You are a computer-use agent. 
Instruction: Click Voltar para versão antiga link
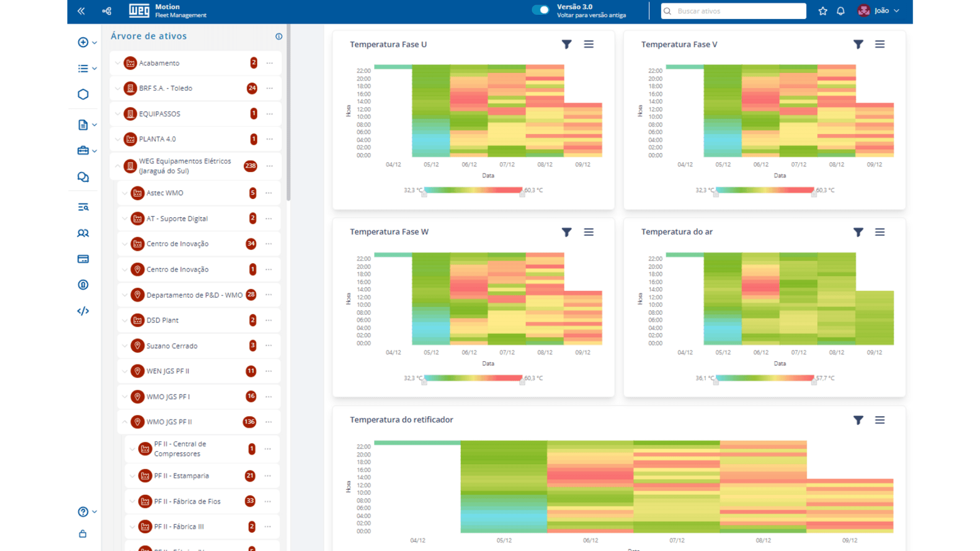tap(591, 15)
